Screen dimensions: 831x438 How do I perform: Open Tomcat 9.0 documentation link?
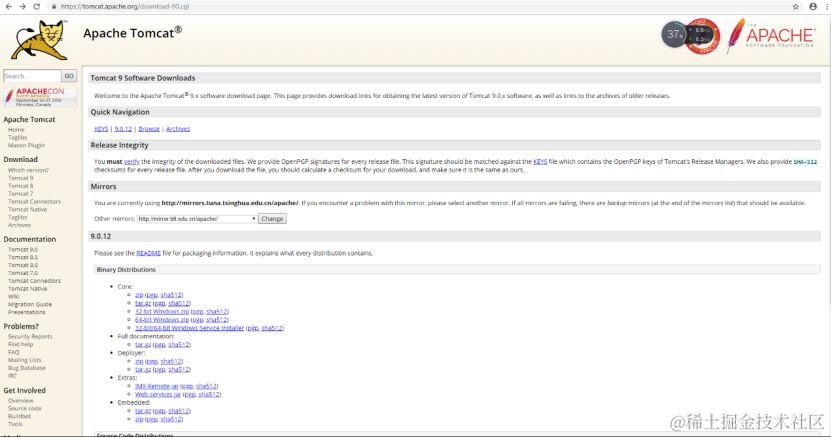(x=23, y=249)
